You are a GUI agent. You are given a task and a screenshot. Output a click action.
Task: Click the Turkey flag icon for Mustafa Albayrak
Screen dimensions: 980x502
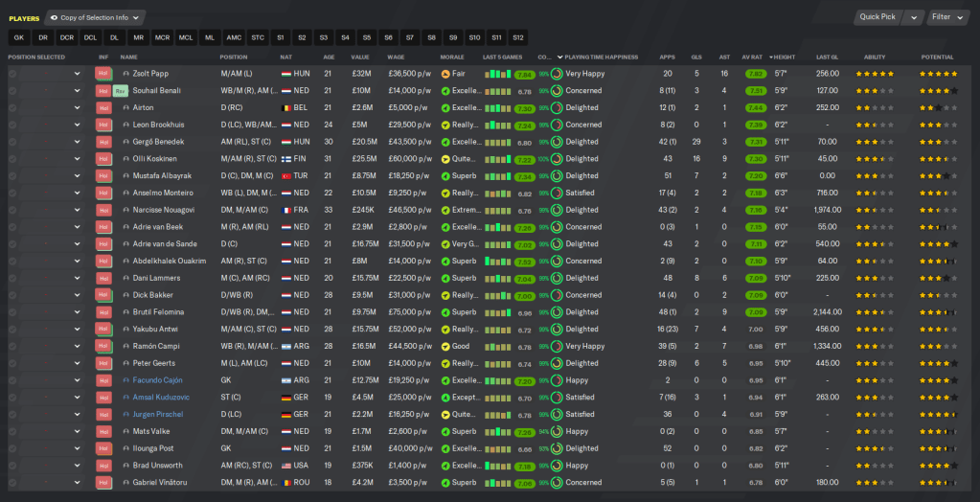click(x=285, y=176)
